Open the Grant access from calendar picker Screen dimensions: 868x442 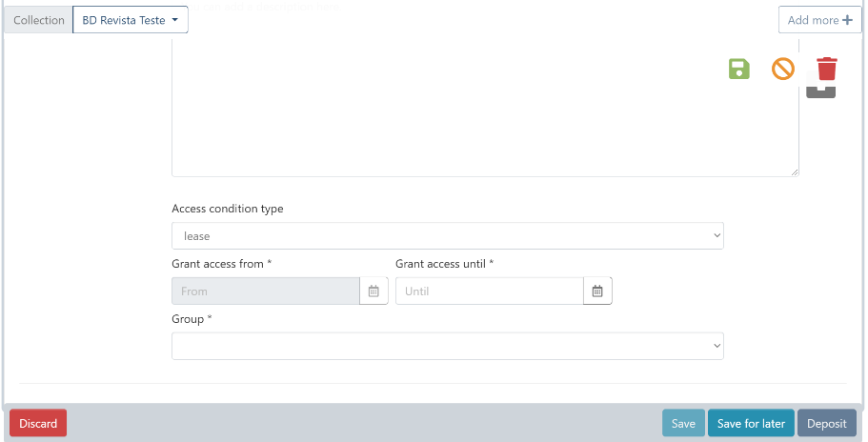tap(373, 291)
